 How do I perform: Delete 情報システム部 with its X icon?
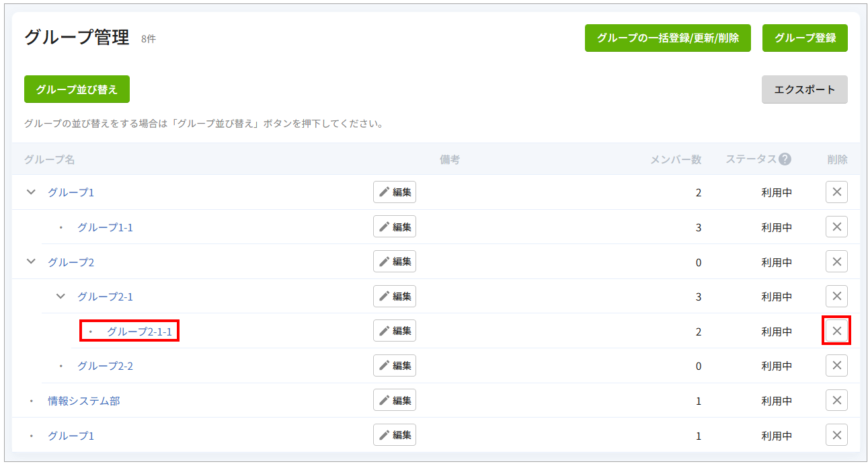(836, 400)
